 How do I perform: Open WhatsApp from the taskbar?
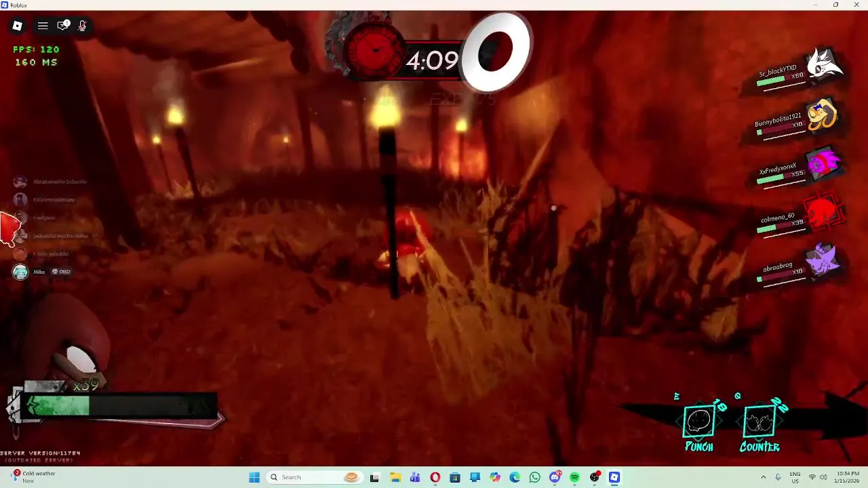535,477
